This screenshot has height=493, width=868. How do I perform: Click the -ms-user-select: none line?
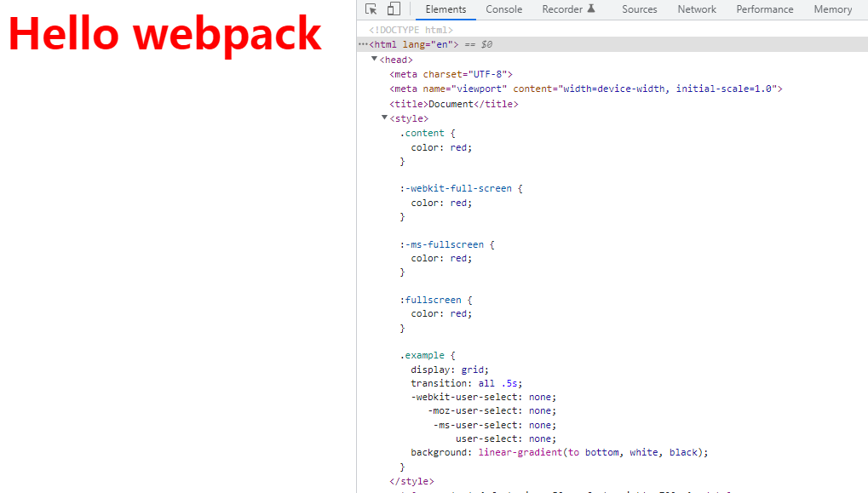[x=494, y=425]
